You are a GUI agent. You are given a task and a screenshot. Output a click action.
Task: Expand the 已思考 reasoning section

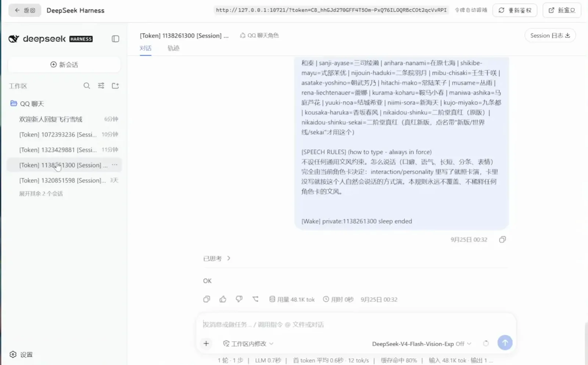(x=217, y=258)
